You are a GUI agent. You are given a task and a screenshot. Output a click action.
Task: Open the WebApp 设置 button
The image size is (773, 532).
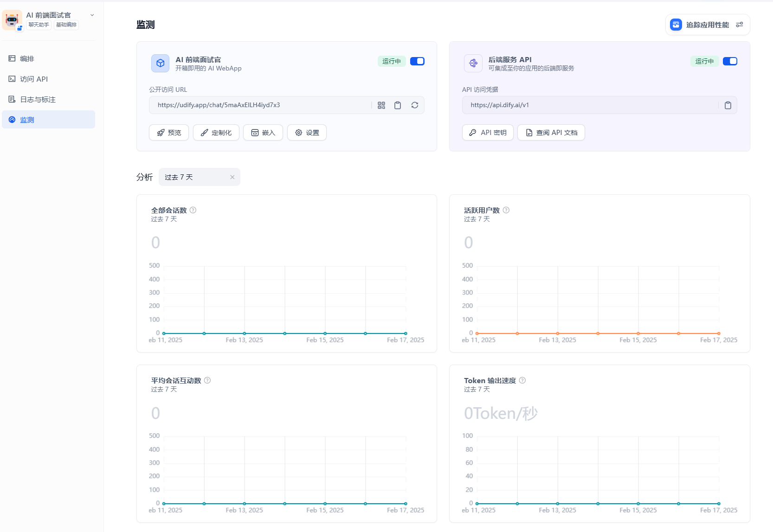click(307, 133)
